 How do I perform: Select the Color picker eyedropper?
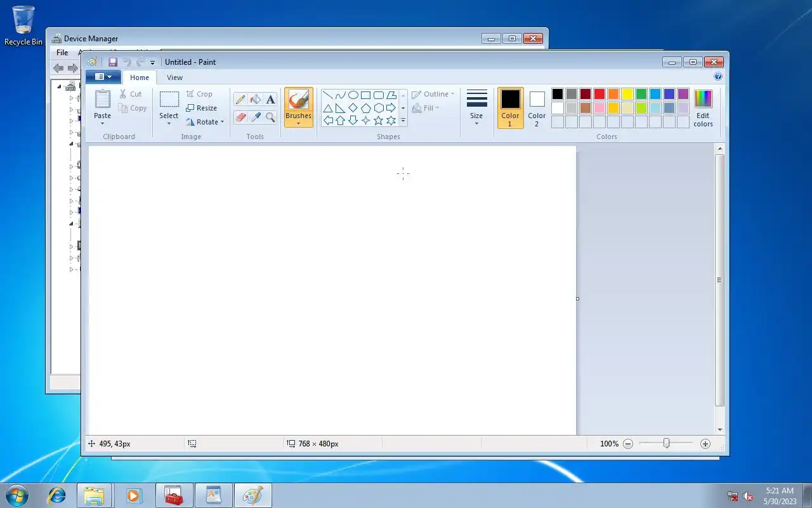[x=256, y=117]
